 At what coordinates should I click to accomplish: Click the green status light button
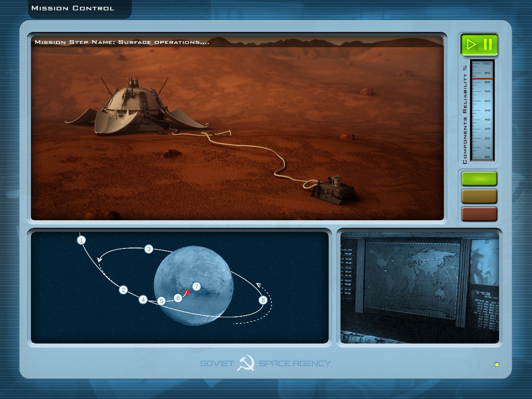tap(479, 179)
